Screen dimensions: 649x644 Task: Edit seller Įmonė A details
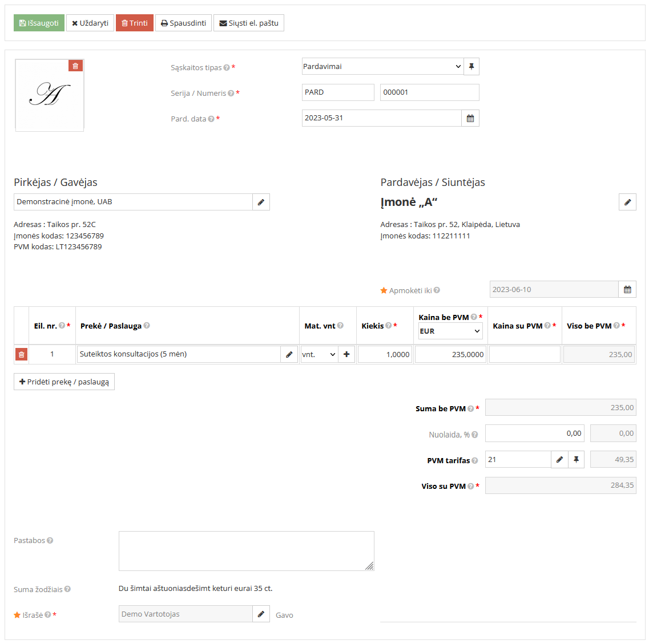(x=627, y=202)
